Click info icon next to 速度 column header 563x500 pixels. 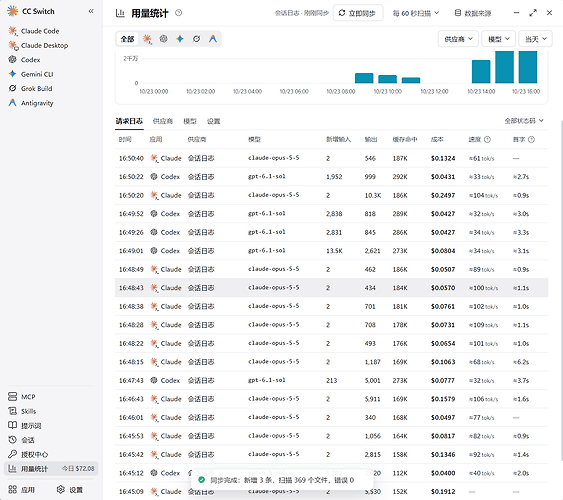point(487,139)
